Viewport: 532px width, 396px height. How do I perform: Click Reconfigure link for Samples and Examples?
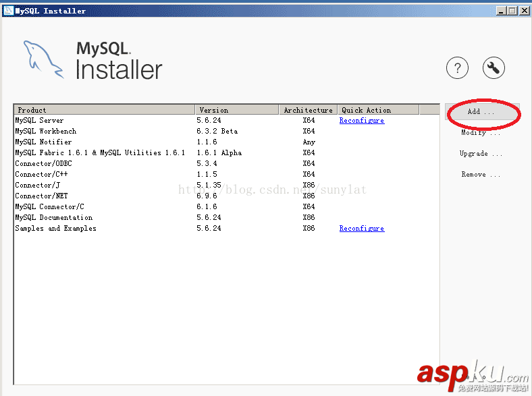click(362, 229)
